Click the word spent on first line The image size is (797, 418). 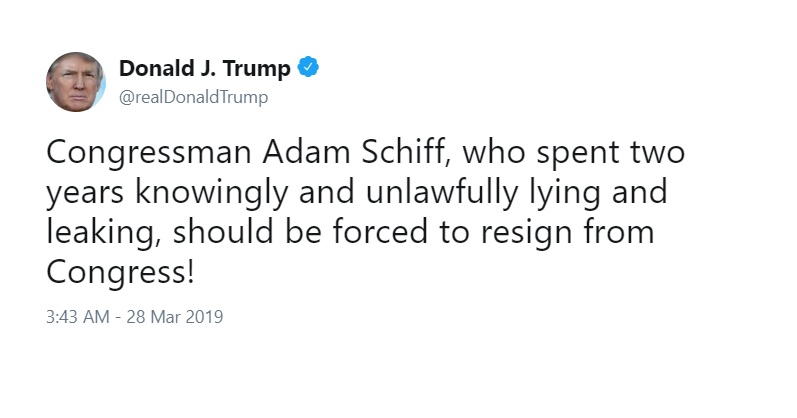578,154
